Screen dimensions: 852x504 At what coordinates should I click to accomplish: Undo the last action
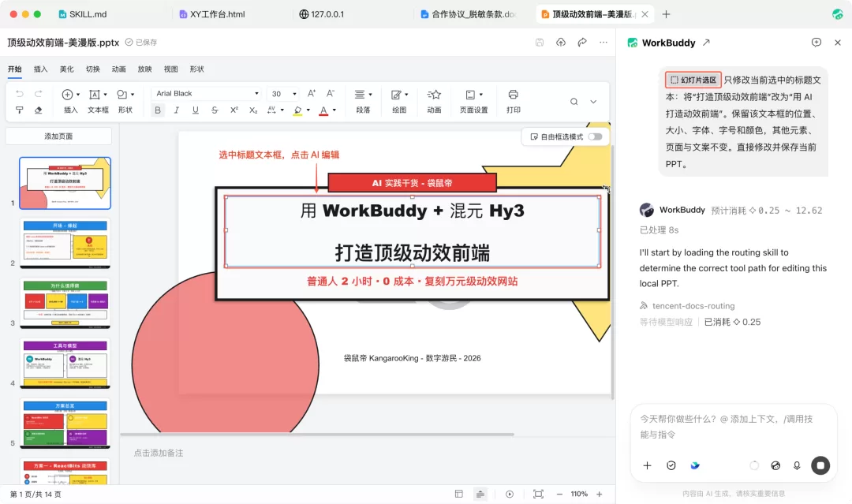point(20,94)
